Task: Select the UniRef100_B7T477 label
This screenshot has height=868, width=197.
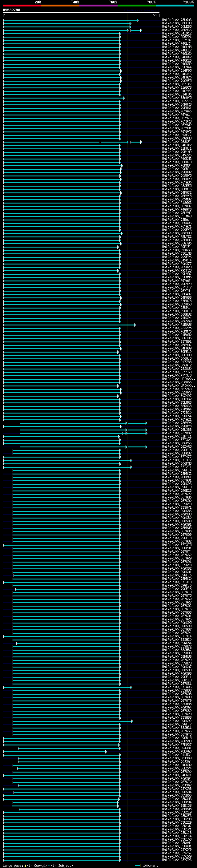Action: [177, 457]
